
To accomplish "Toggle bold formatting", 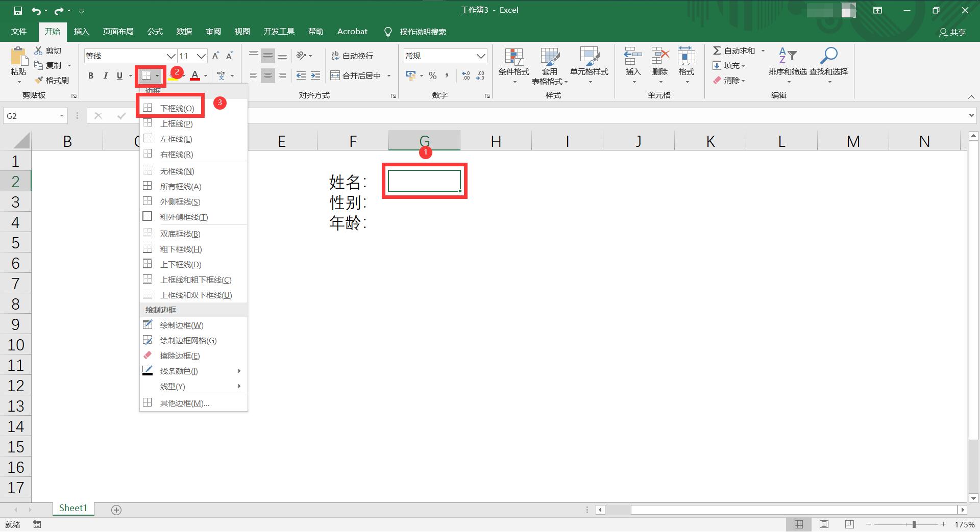I will (91, 75).
